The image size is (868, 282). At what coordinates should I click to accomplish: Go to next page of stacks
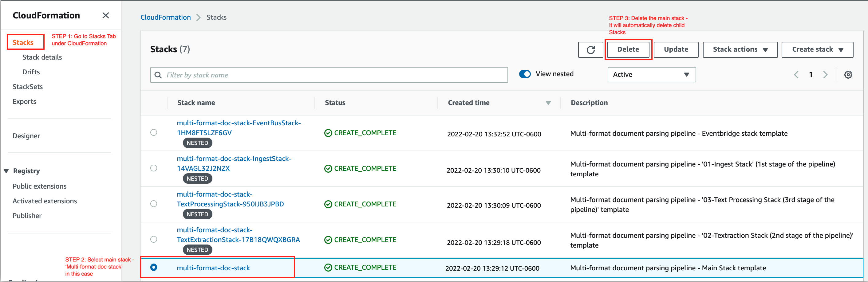825,75
